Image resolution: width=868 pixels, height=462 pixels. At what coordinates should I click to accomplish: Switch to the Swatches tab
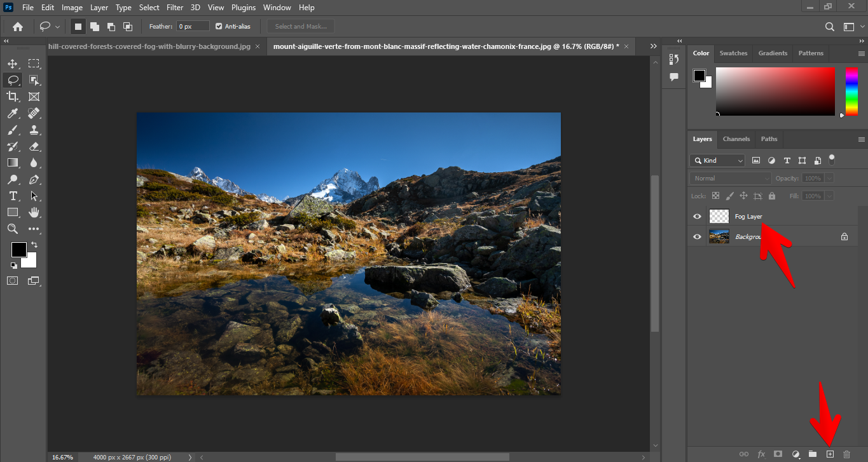733,53
